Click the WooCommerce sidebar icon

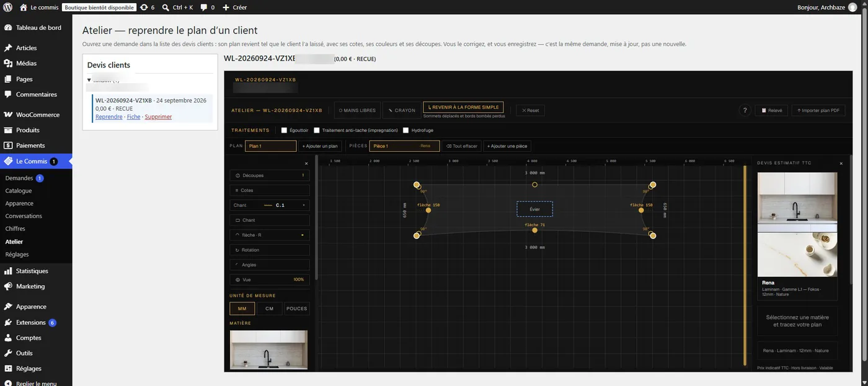[x=8, y=115]
